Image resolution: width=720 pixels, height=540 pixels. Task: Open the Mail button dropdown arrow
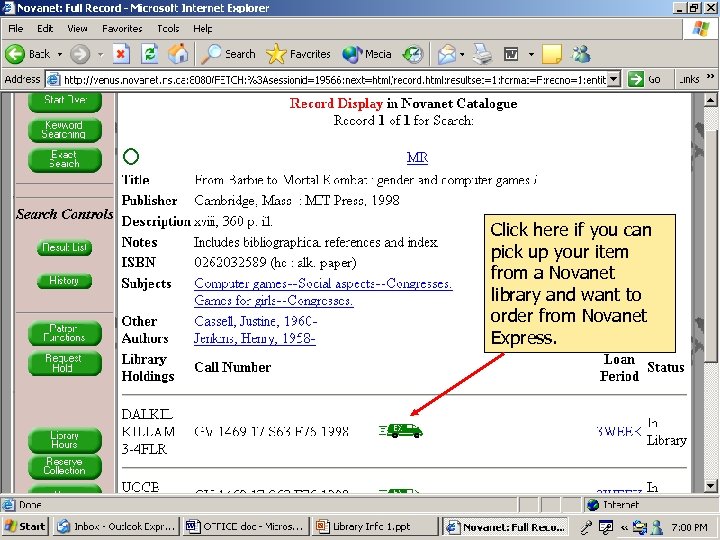(462, 54)
